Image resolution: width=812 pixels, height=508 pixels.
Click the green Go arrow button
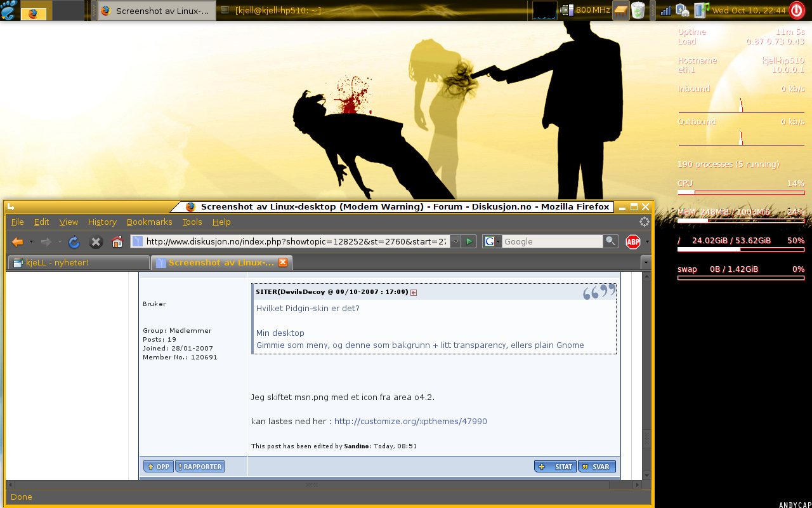coord(469,241)
